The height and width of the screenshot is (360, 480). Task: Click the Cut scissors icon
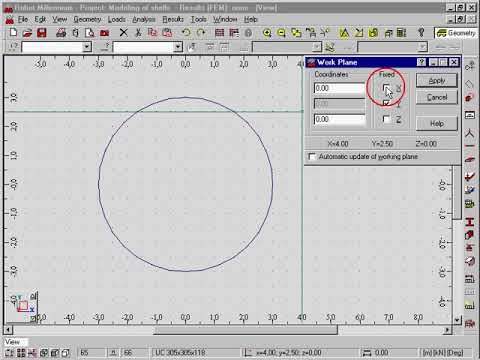138,33
